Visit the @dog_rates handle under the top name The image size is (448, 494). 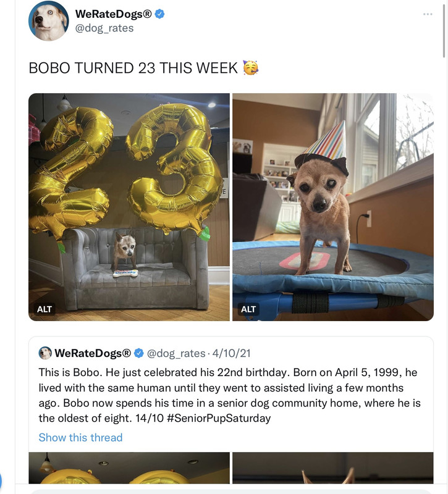coord(104,28)
